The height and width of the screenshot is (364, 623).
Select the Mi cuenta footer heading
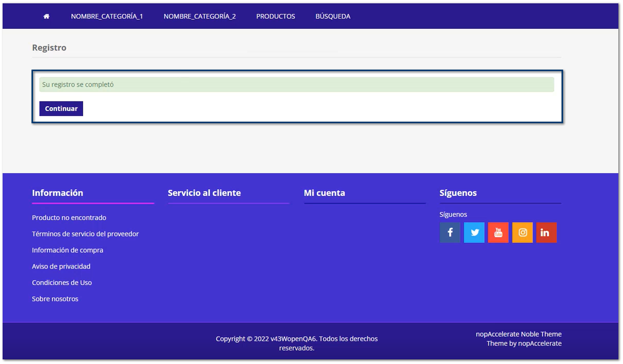click(325, 193)
